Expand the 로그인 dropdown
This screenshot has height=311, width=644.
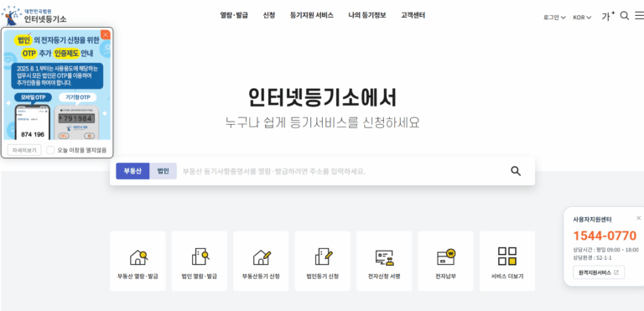(x=554, y=18)
